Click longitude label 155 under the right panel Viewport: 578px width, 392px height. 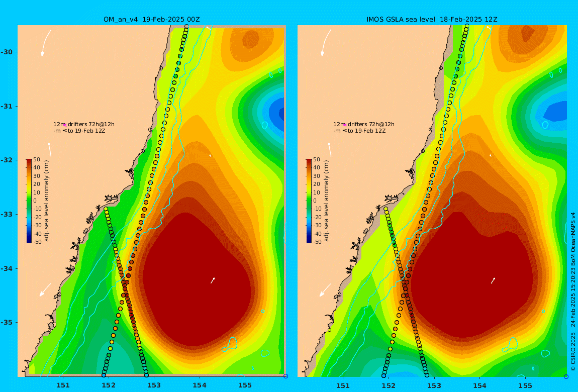(x=525, y=385)
